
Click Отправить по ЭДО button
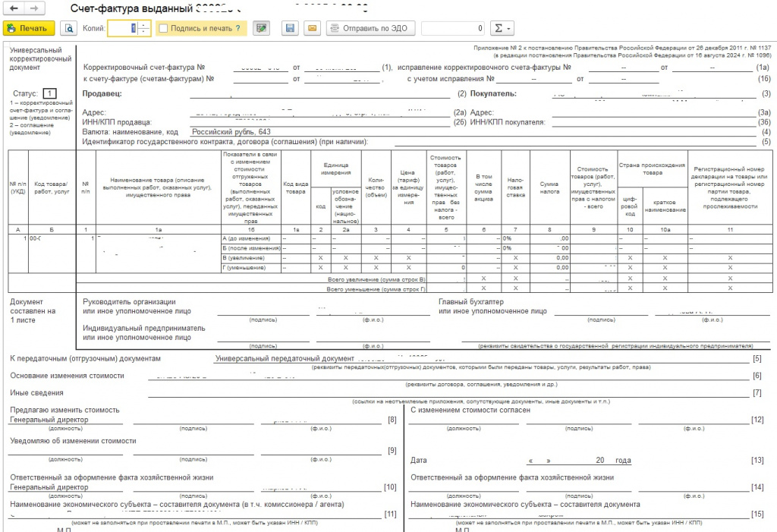point(370,28)
